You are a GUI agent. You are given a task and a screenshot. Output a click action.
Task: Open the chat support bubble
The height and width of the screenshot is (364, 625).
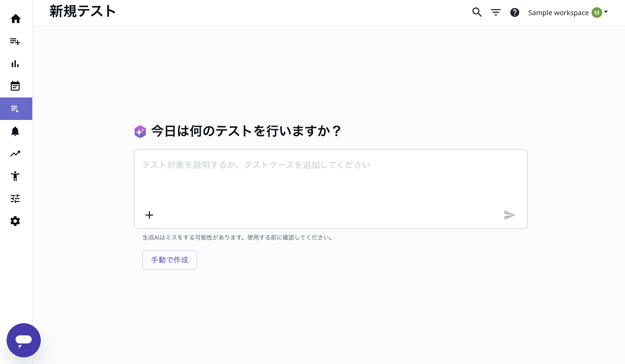point(23,340)
